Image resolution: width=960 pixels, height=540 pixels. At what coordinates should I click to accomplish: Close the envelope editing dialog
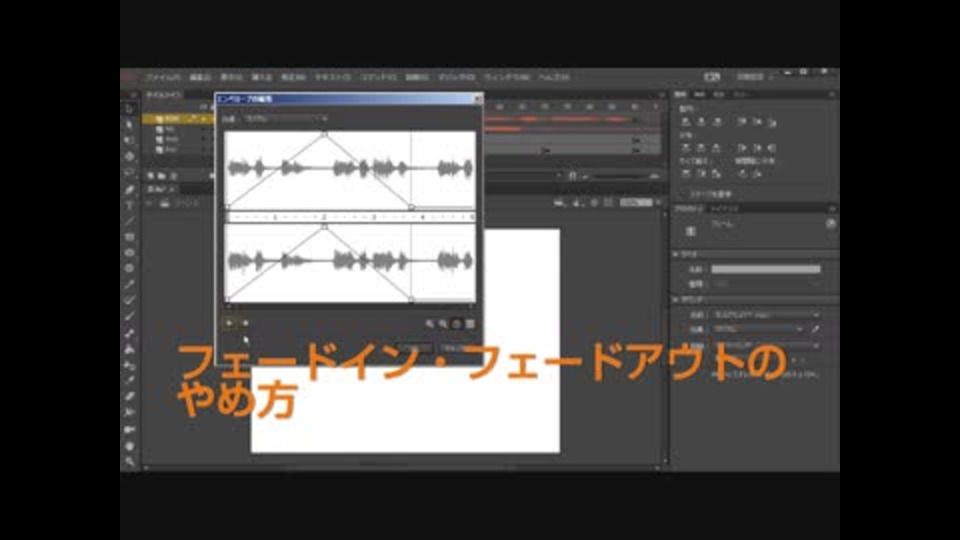pos(477,99)
